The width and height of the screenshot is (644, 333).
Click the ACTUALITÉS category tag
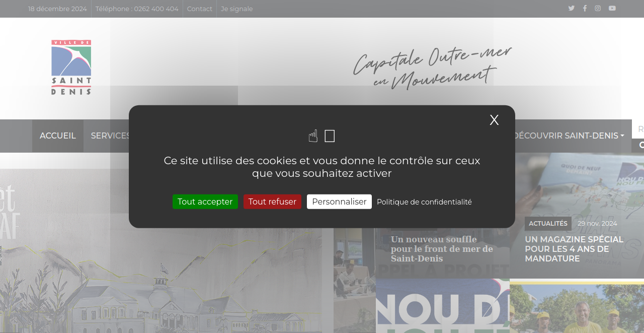pyautogui.click(x=548, y=224)
